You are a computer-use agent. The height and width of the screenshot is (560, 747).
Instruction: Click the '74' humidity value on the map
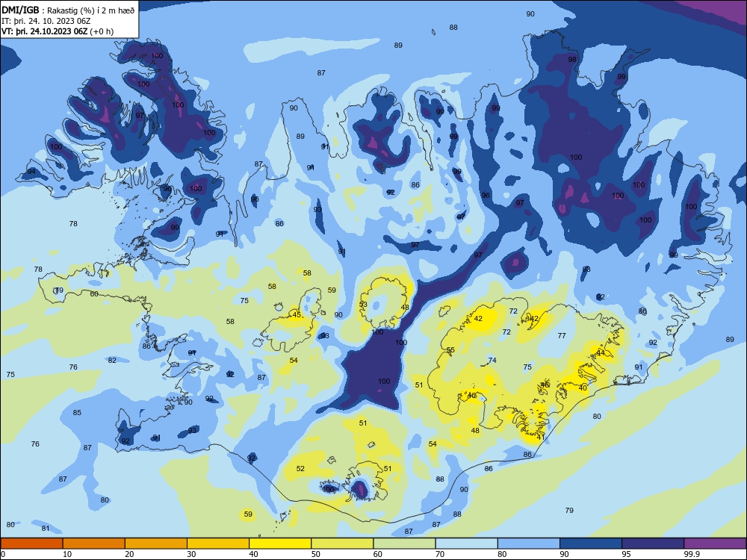click(492, 361)
